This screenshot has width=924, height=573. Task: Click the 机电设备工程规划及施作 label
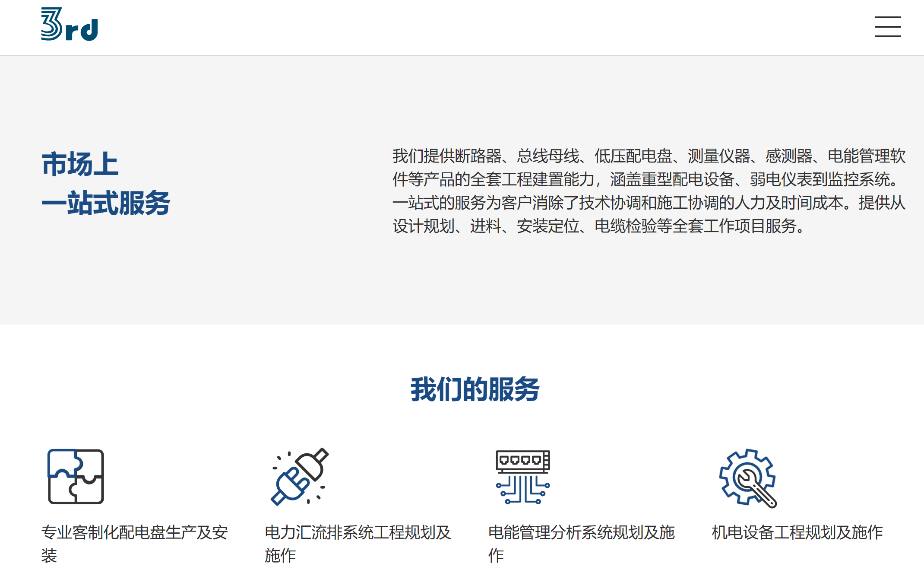797,532
